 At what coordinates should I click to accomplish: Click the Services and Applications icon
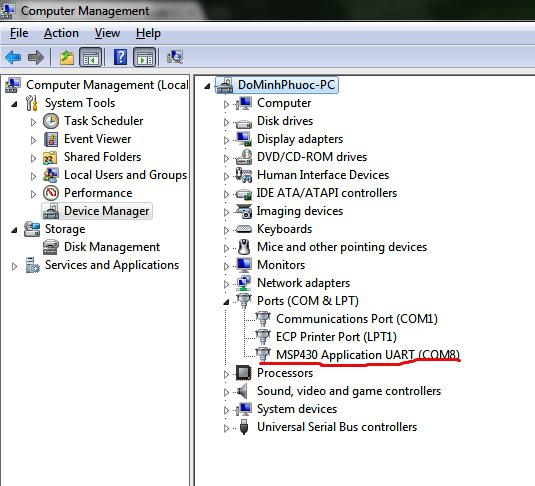32,265
